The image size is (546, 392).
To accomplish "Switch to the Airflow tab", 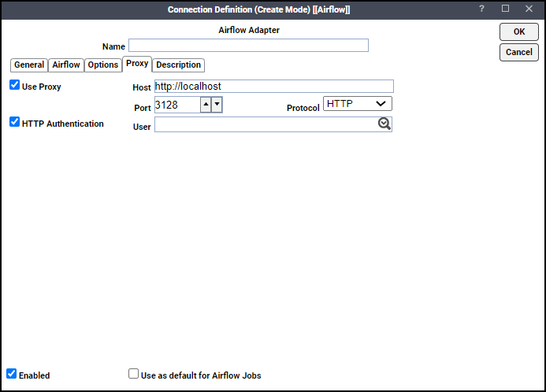I will click(x=66, y=65).
